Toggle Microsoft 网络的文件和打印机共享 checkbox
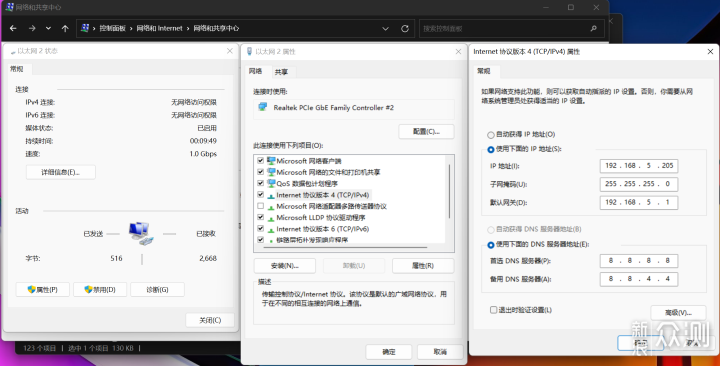The width and height of the screenshot is (720, 366). point(260,172)
